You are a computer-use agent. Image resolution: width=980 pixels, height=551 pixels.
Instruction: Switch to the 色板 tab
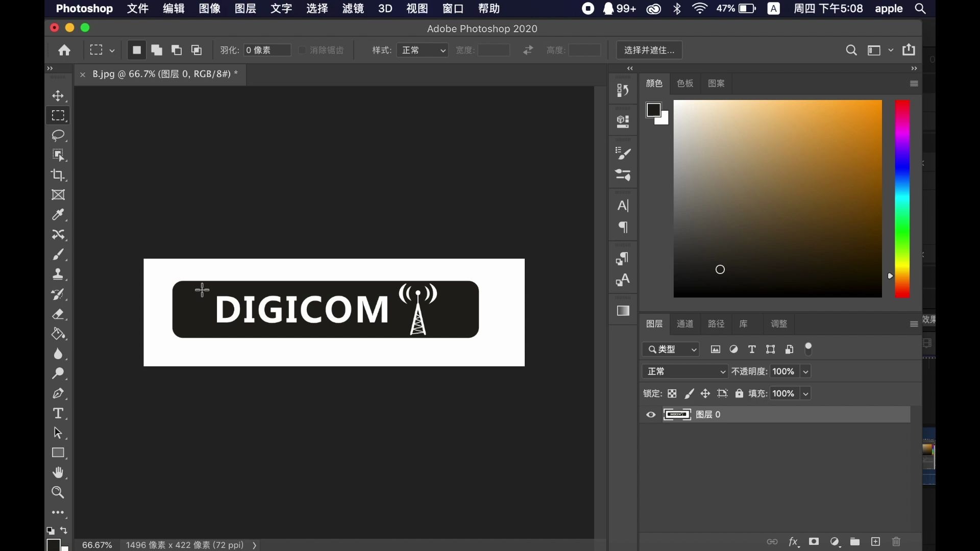pos(685,84)
